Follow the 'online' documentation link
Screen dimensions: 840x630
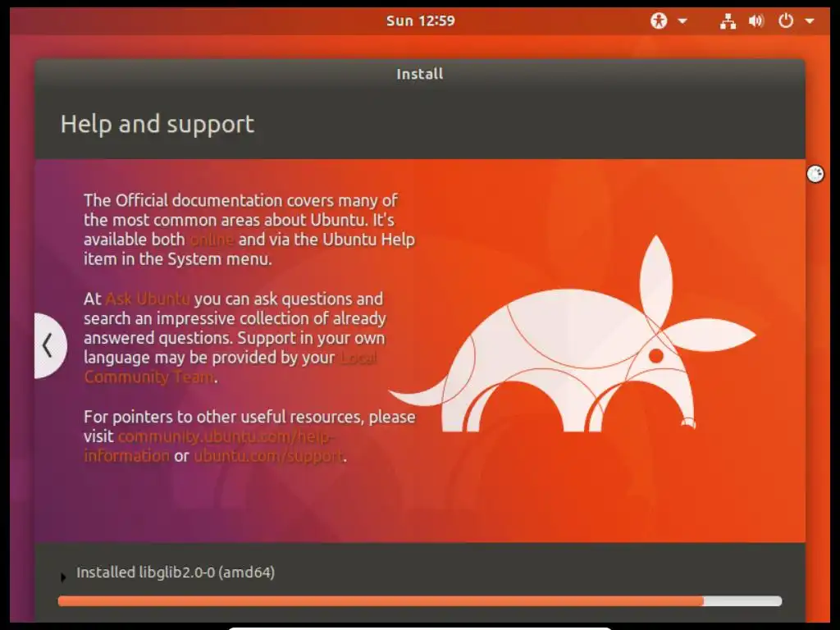coord(212,240)
